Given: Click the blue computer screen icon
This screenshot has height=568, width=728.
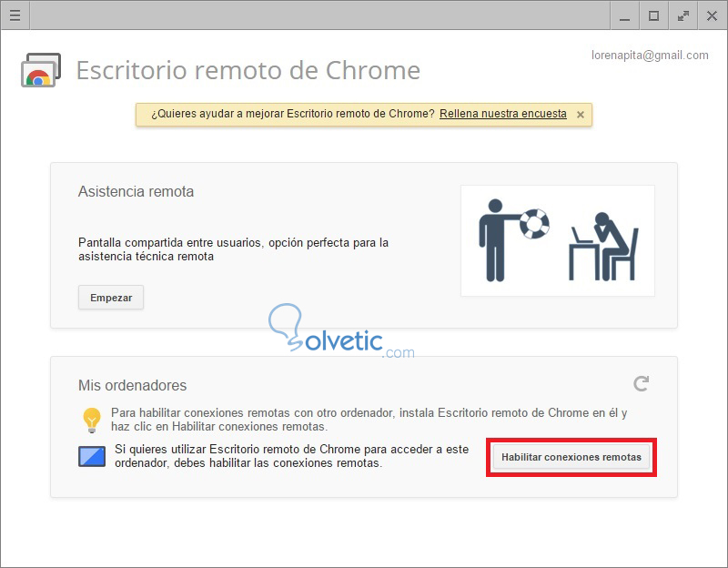Looking at the screenshot, I should [92, 456].
